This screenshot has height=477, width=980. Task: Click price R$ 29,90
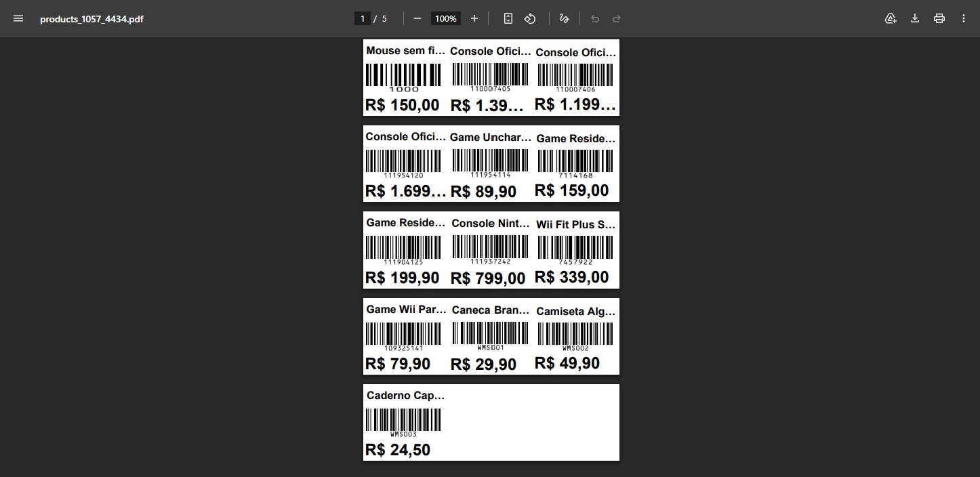(483, 365)
